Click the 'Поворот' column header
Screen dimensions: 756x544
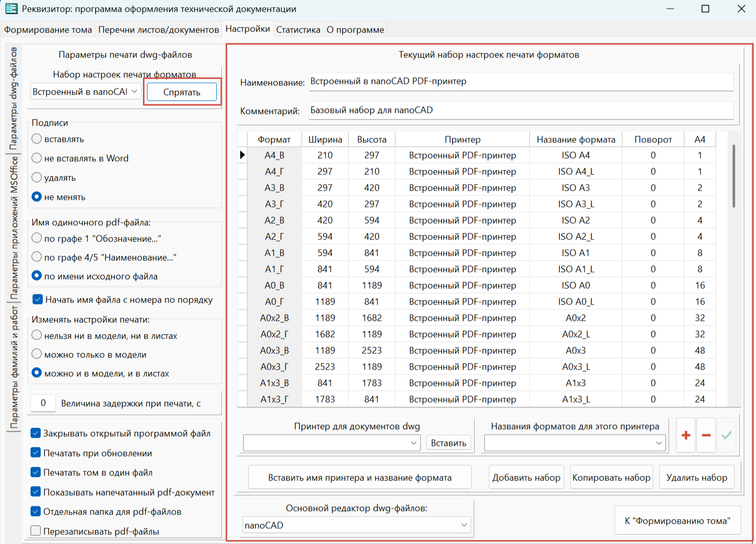point(653,139)
